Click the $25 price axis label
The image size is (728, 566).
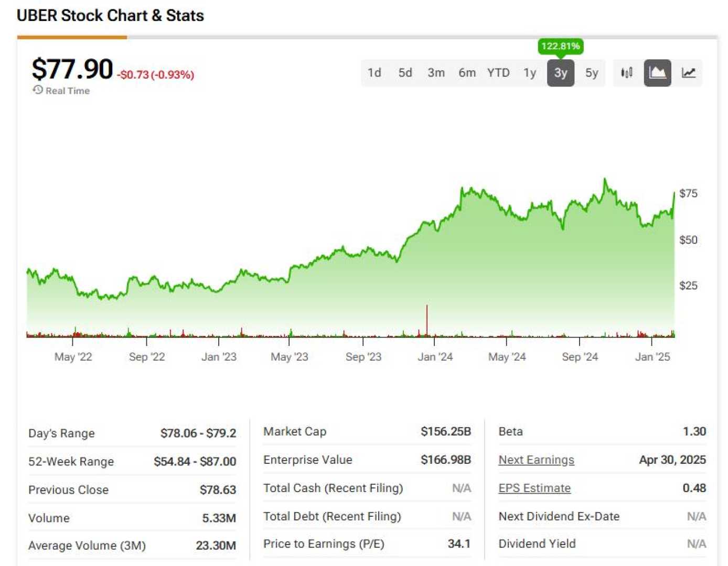(688, 286)
